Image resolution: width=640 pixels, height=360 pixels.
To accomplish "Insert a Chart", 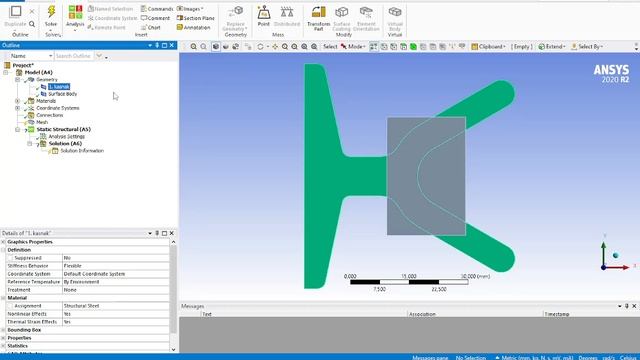I will (151, 27).
